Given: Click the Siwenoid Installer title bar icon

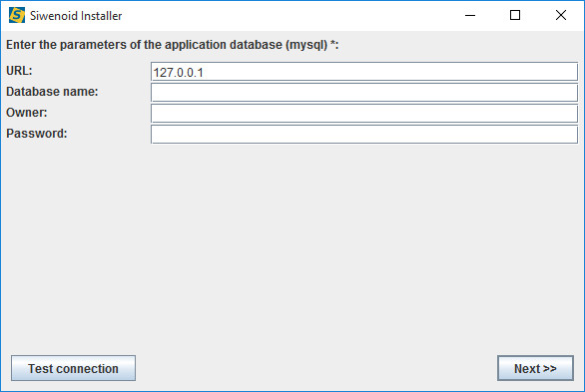Looking at the screenshot, I should click(17, 15).
